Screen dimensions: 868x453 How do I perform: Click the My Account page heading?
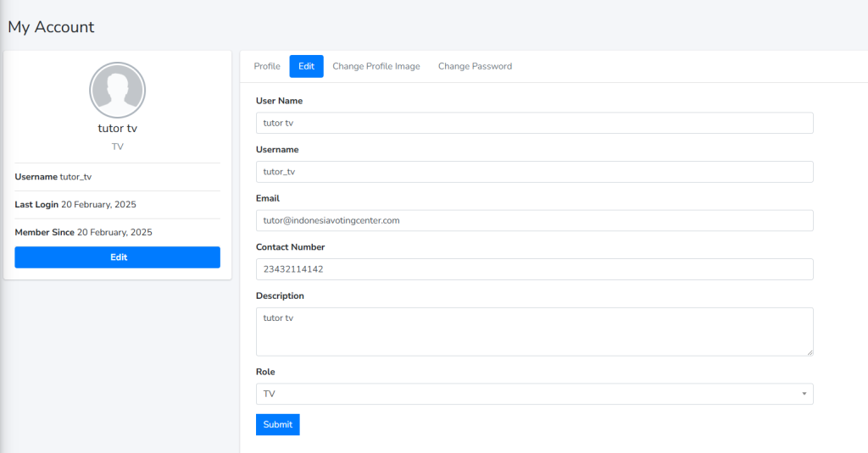51,27
